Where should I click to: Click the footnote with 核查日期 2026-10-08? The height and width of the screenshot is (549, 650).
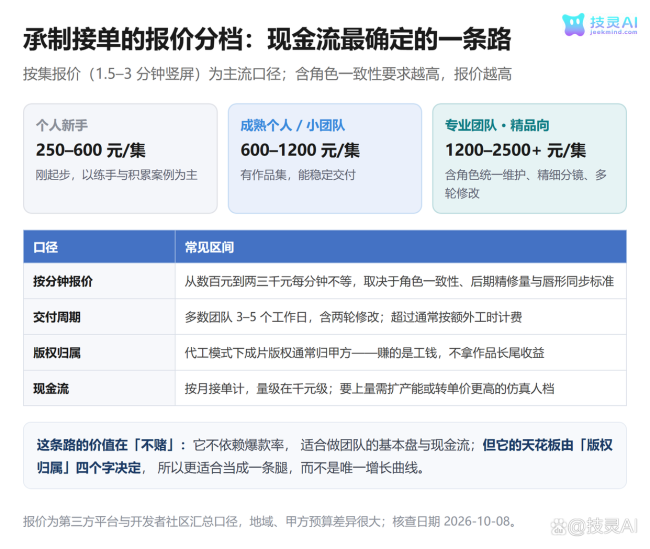coord(270,521)
